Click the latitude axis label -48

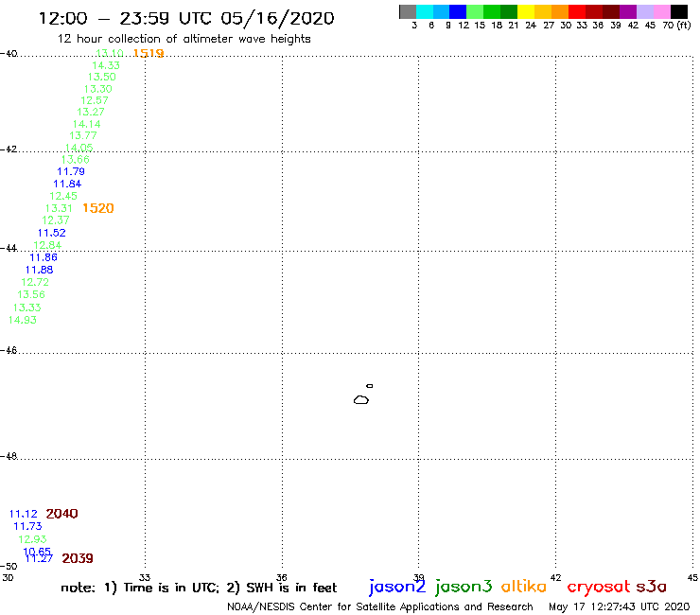pos(9,456)
